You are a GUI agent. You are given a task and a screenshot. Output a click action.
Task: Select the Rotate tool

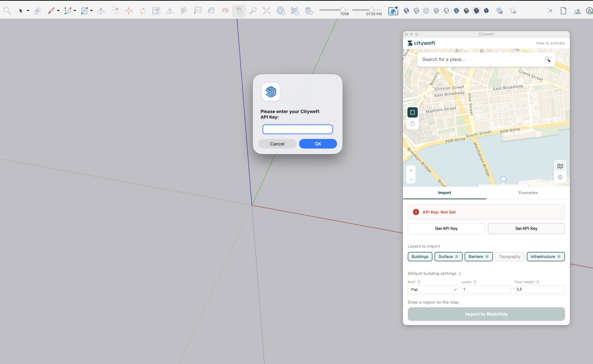tap(142, 11)
